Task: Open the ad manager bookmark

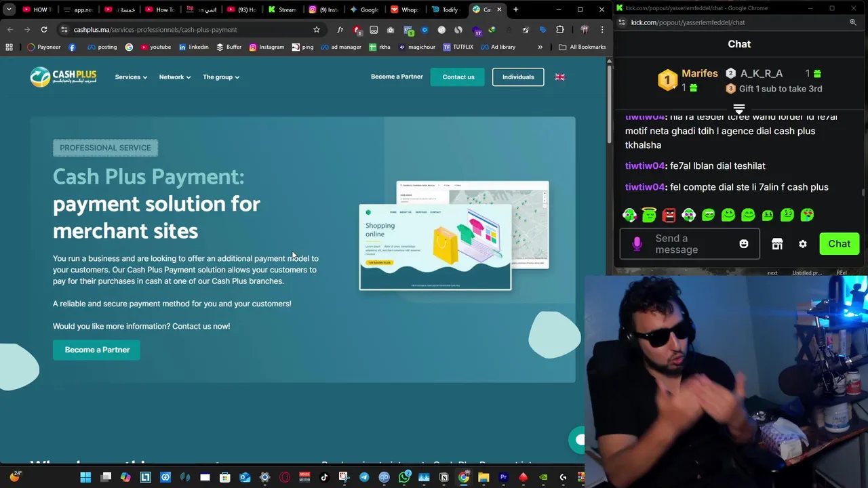Action: point(341,47)
